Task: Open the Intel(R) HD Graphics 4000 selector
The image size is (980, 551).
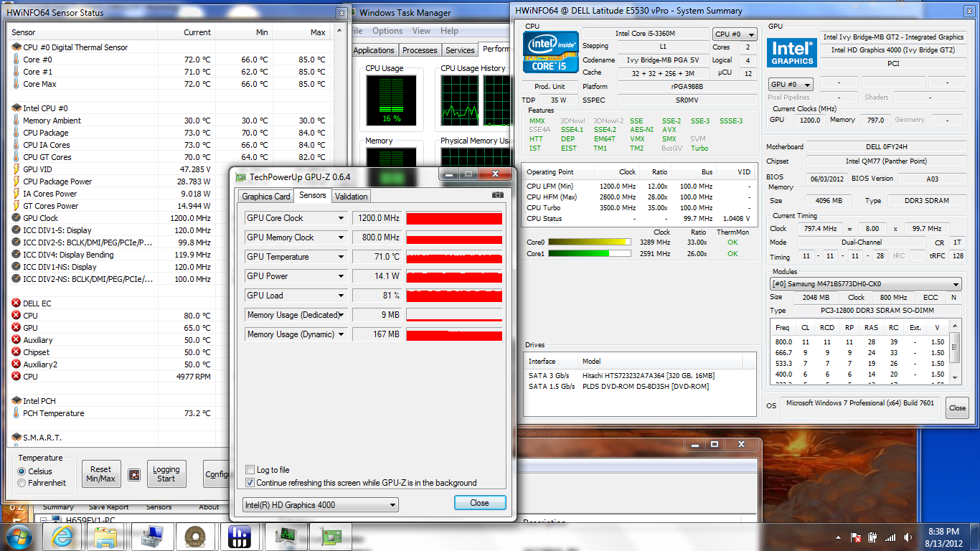Action: click(x=320, y=505)
